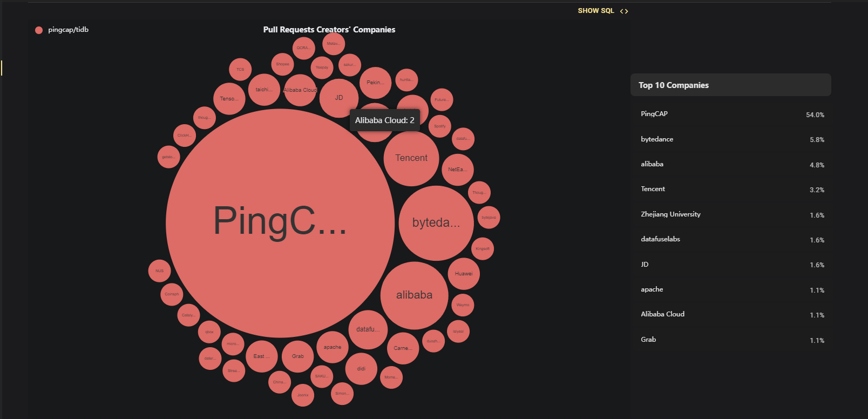Select the large PingCAP bubble
The height and width of the screenshot is (419, 868).
click(280, 223)
